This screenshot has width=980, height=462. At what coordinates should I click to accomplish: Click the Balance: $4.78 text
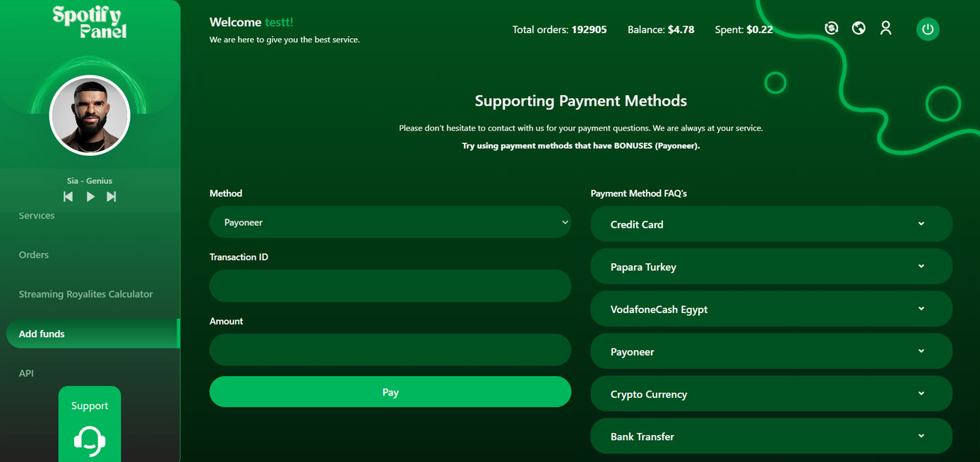click(661, 30)
